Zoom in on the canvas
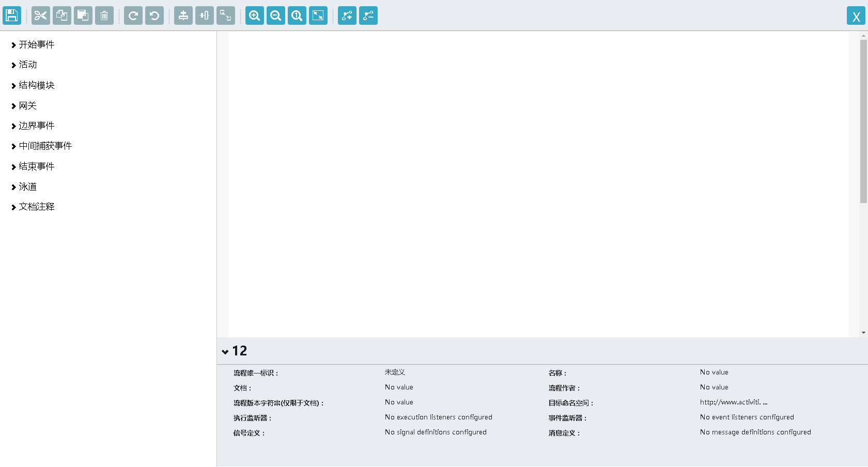 tap(254, 15)
